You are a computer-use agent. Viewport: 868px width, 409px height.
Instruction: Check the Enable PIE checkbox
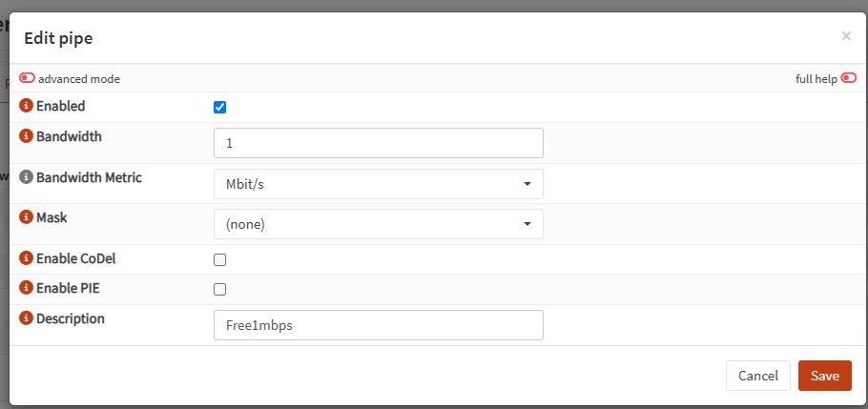[x=219, y=290]
